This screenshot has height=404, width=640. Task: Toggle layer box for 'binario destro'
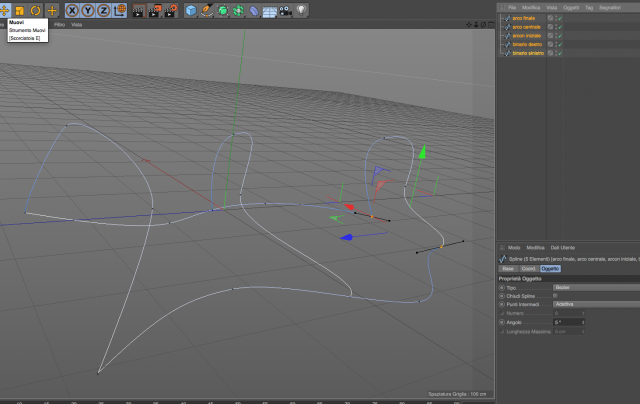coord(550,44)
